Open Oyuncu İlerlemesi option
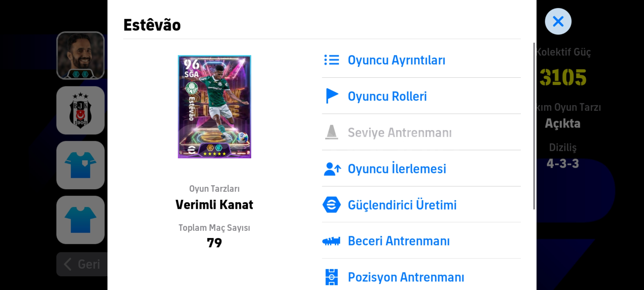Viewport: 644px width, 290px height. (397, 169)
